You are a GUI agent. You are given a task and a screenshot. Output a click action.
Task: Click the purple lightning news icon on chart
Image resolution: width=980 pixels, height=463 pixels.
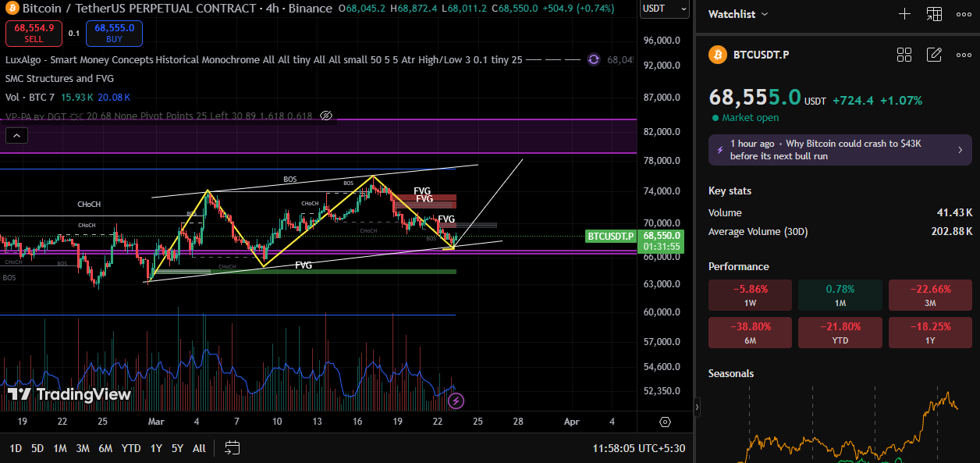click(456, 401)
